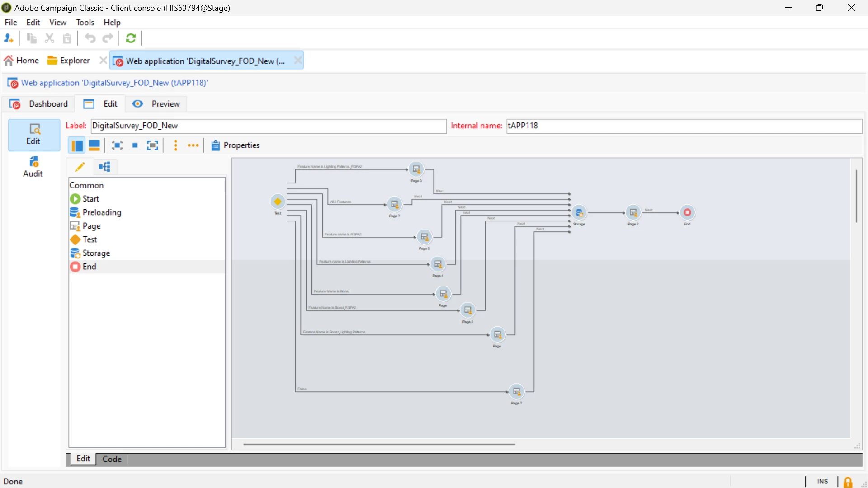Open the Audit section
The width and height of the screenshot is (868, 488).
pos(33,166)
